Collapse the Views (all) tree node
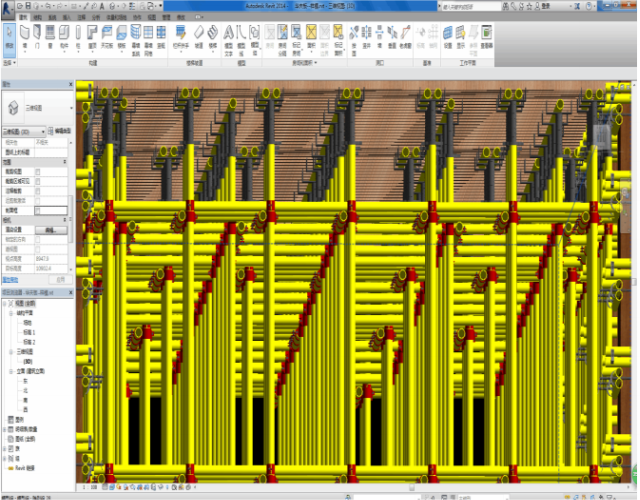 [x=5, y=301]
